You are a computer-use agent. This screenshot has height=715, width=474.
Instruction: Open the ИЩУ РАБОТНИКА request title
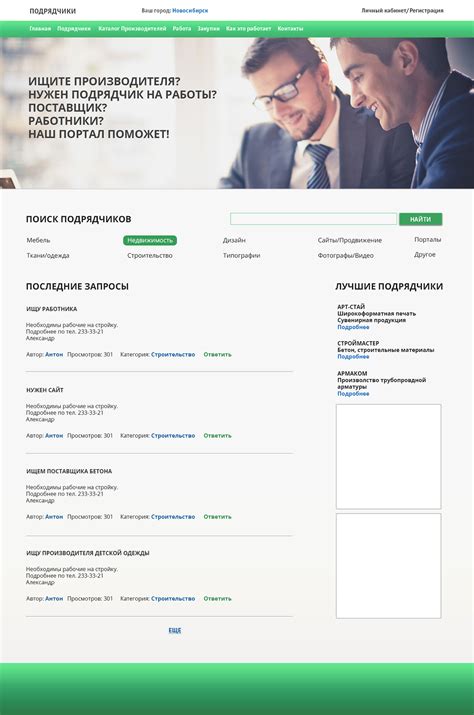point(52,309)
